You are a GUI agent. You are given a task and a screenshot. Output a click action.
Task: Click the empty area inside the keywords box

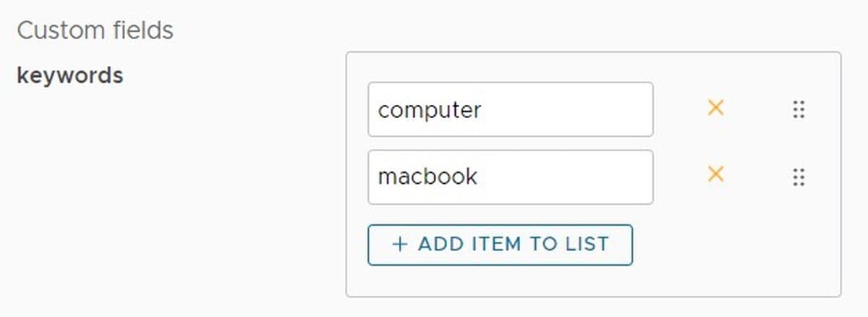(731, 253)
